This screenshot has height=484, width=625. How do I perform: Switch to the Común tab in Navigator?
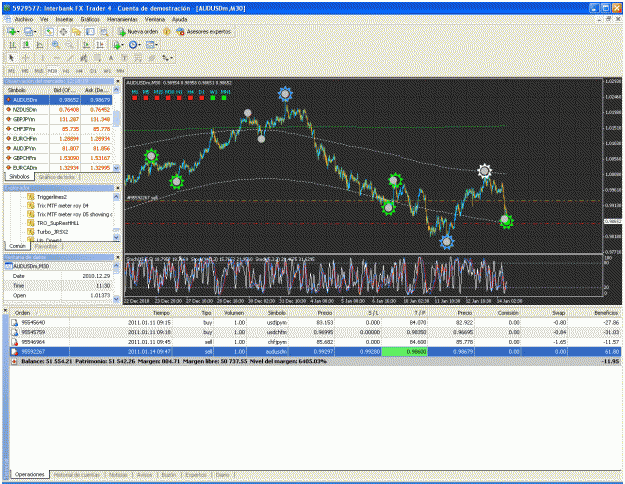[17, 246]
